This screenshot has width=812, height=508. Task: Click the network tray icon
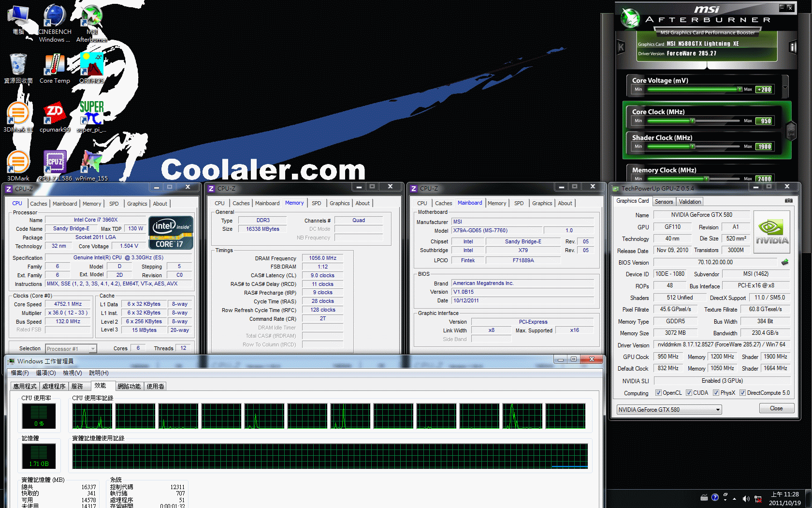click(x=758, y=499)
